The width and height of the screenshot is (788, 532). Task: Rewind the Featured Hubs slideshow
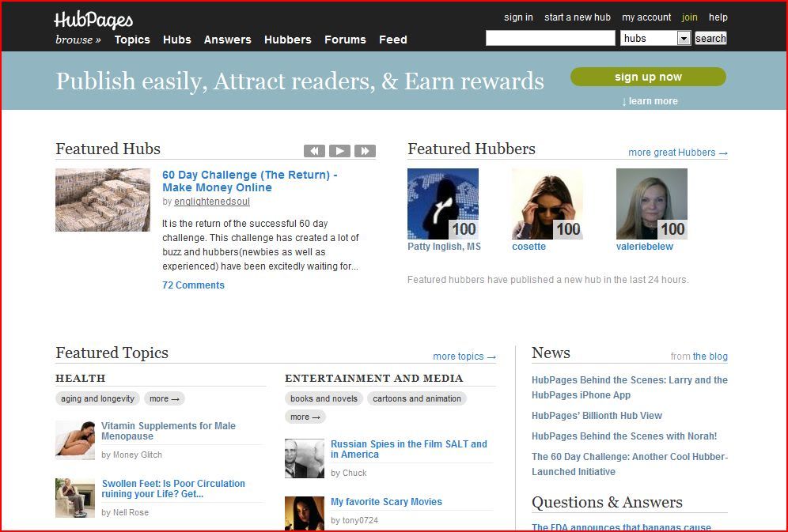coord(314,150)
